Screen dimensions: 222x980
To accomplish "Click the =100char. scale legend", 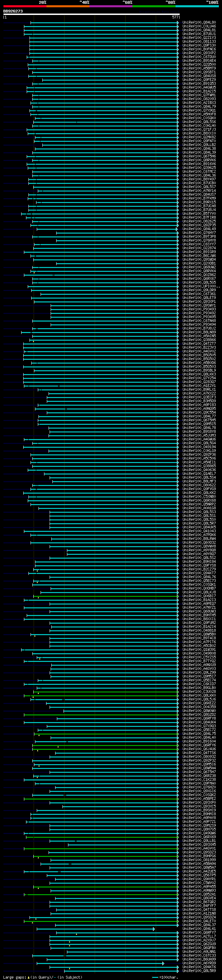I will coord(165,977).
